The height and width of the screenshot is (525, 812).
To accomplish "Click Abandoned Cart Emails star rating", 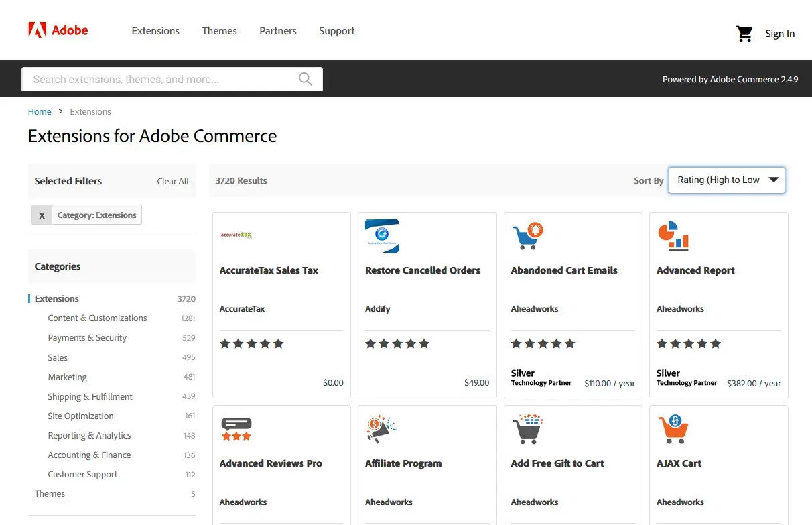I will (543, 344).
